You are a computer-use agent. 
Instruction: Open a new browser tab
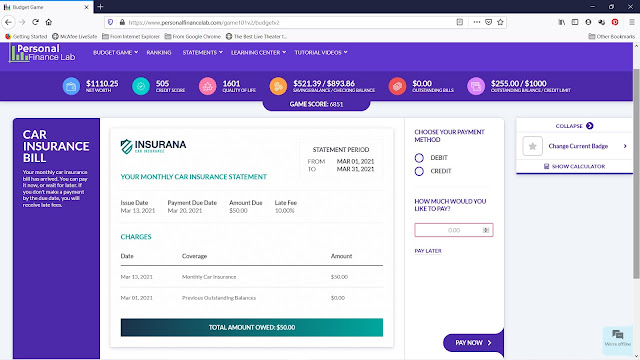(100, 7)
